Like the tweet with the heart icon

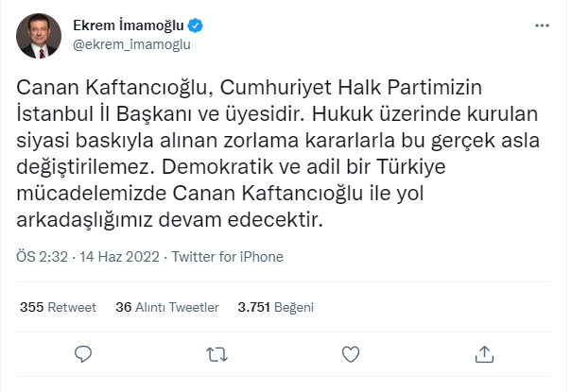(x=351, y=355)
